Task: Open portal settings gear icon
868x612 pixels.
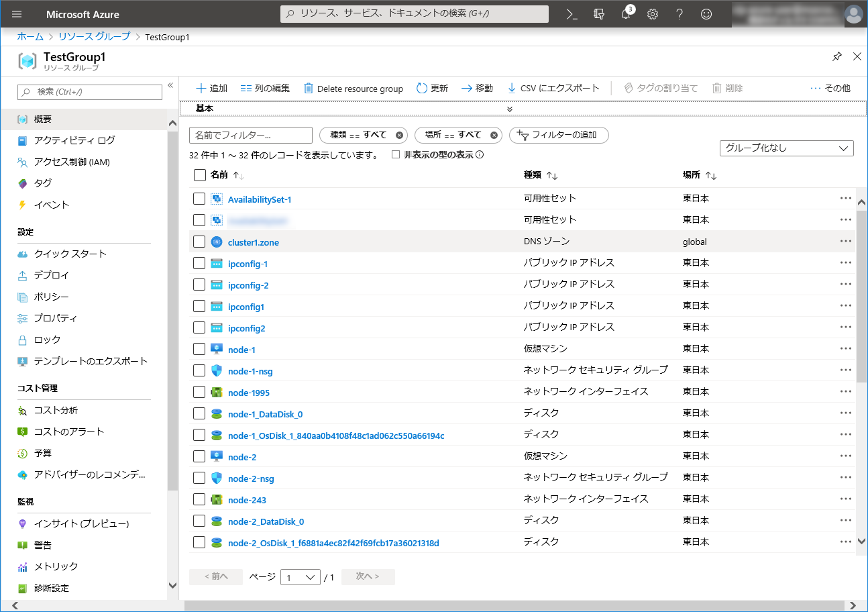Action: click(653, 14)
